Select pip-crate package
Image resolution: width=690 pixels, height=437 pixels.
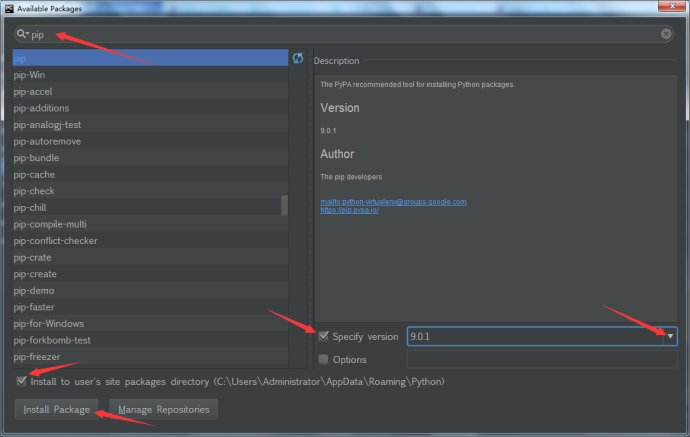(x=150, y=257)
